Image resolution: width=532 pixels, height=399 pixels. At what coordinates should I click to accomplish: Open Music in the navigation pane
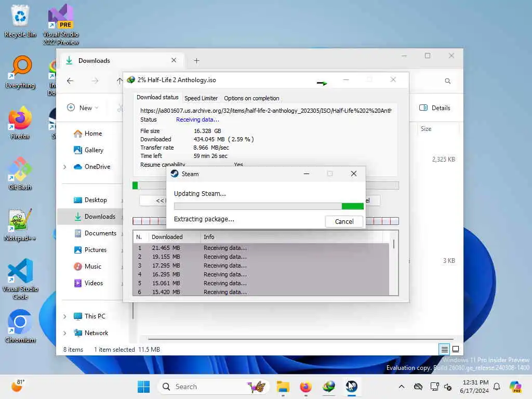point(87,267)
